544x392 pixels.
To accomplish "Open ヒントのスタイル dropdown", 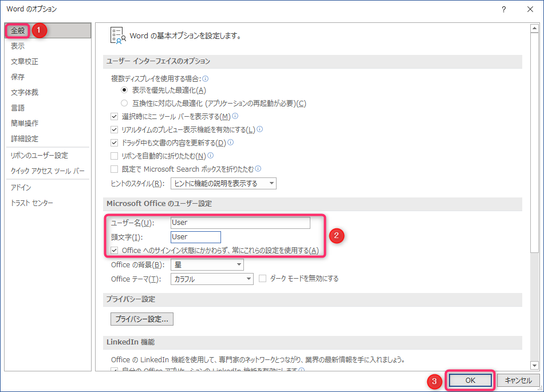I will pos(223,183).
